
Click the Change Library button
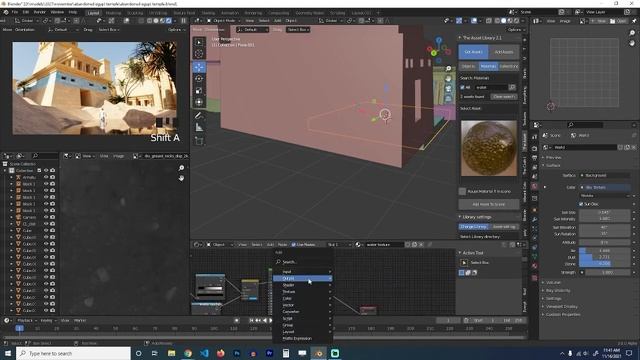pos(473,227)
